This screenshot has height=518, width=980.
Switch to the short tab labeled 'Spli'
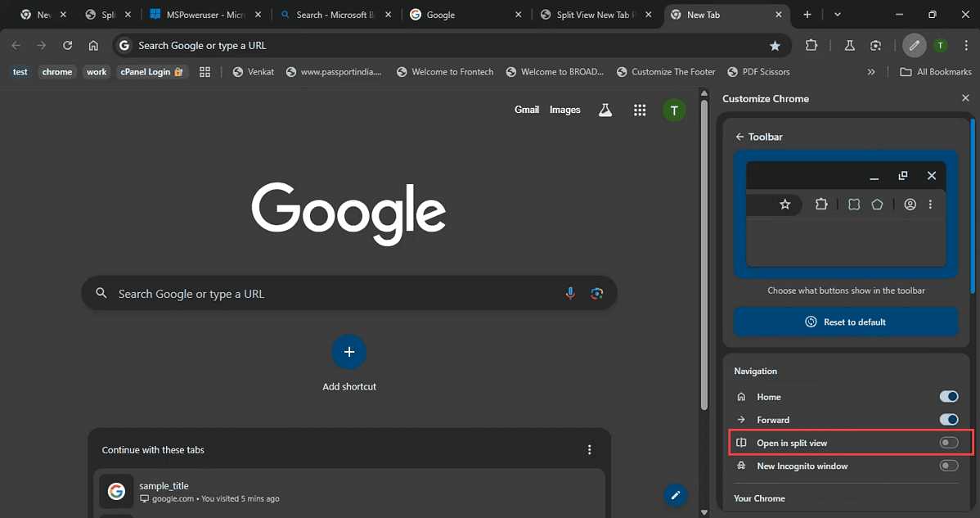[x=109, y=15]
